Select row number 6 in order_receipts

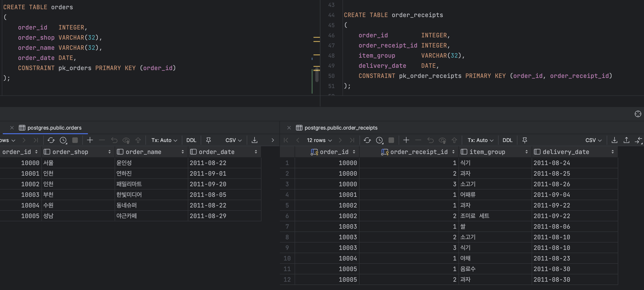click(287, 216)
